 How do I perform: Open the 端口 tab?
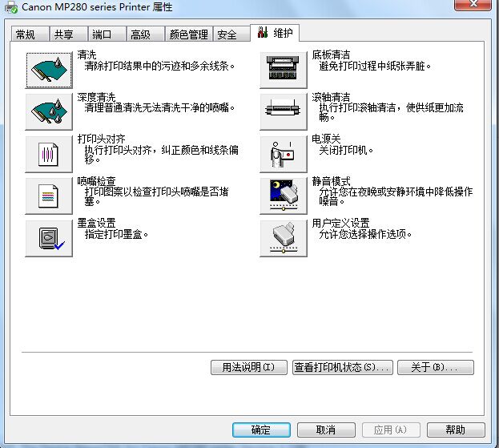click(107, 34)
